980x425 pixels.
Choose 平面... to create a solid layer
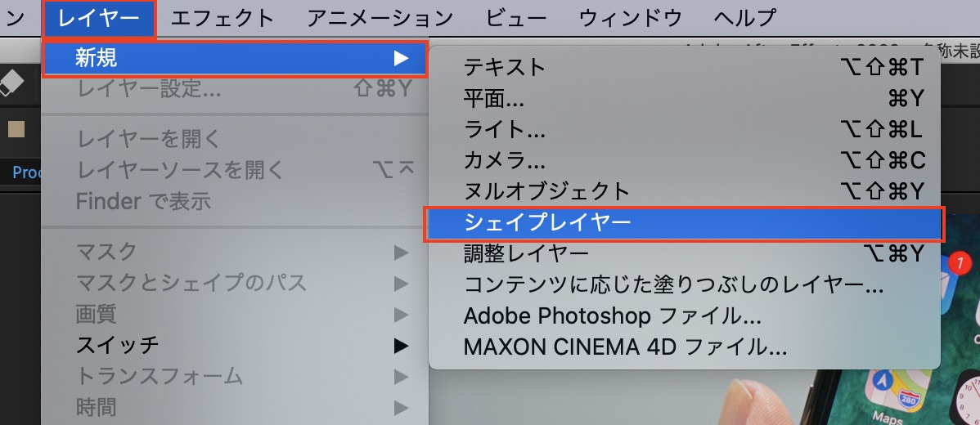click(x=685, y=98)
